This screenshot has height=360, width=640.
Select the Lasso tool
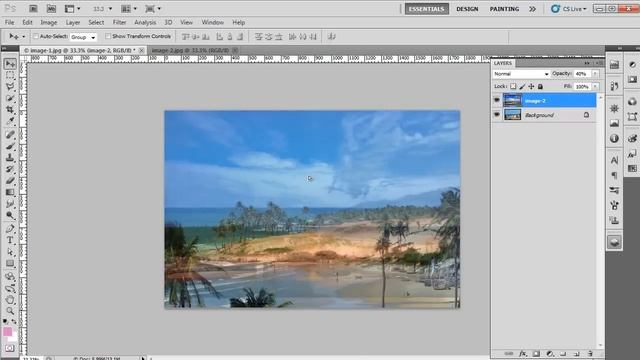click(10, 87)
